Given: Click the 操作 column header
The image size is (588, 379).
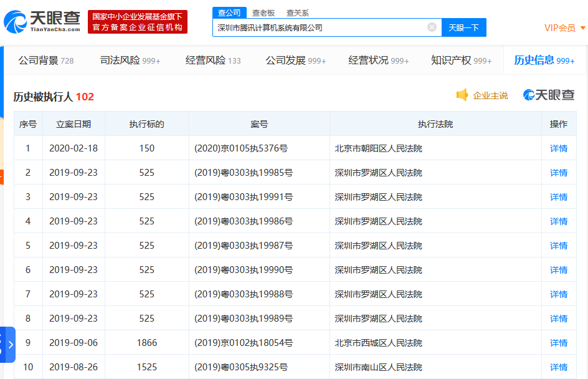Looking at the screenshot, I should 558,124.
